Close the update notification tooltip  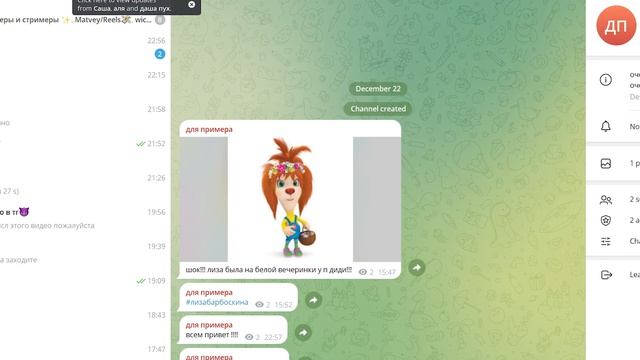pyautogui.click(x=191, y=4)
